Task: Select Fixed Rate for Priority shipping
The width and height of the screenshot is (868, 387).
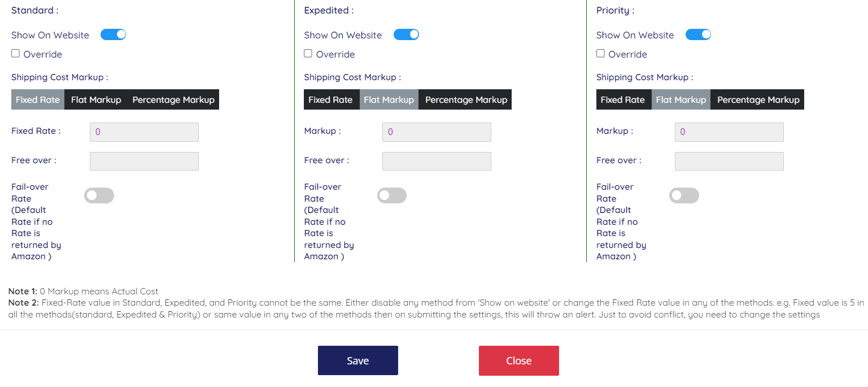Action: click(622, 99)
